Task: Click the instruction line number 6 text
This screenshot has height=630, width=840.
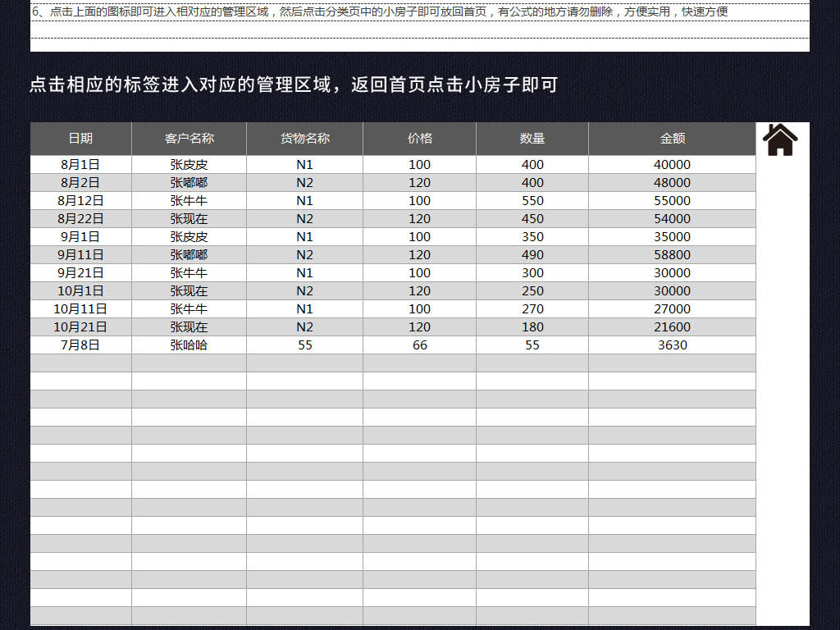Action: 380,11
